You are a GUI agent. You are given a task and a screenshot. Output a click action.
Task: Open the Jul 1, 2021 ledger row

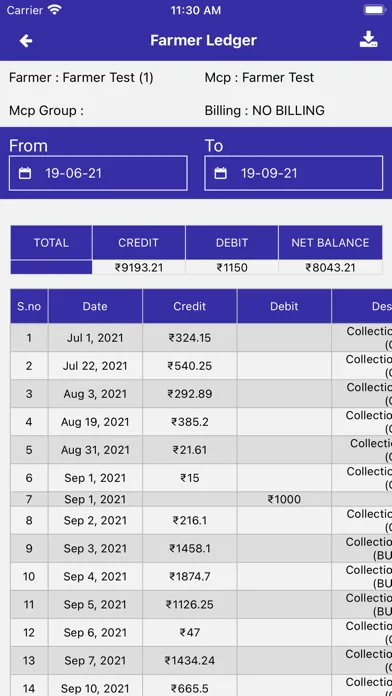tap(201, 338)
